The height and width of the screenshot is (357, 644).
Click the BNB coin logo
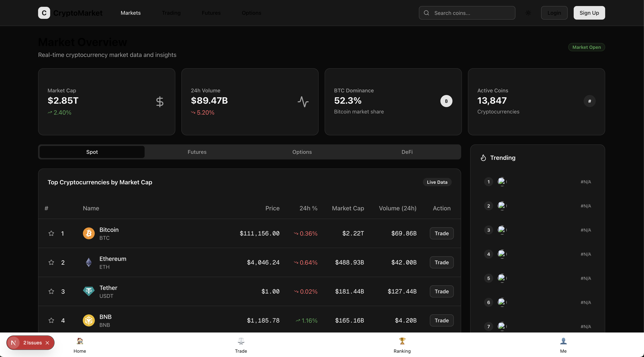[89, 320]
